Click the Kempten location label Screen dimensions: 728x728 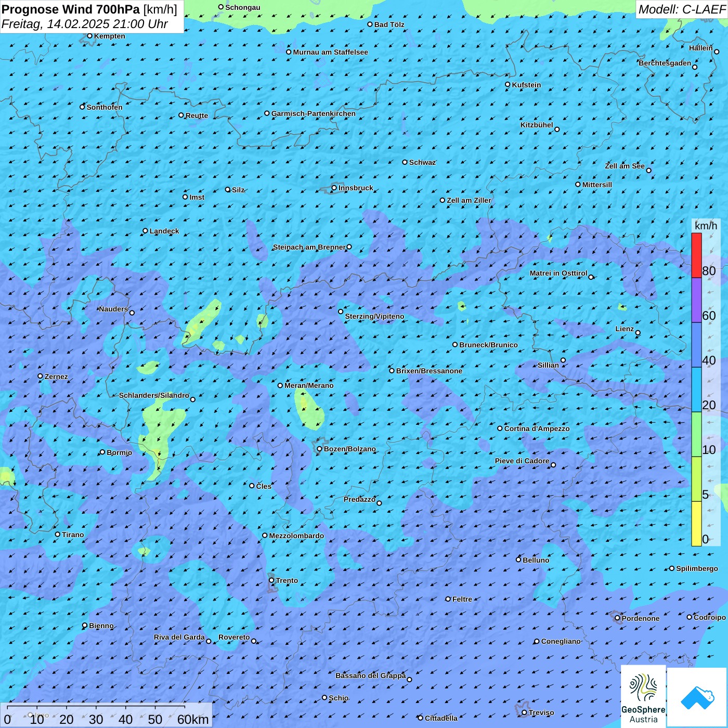coord(109,36)
